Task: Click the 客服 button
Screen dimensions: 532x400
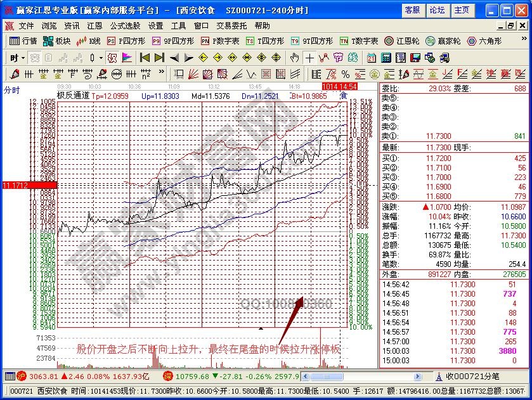Action: pos(412,10)
